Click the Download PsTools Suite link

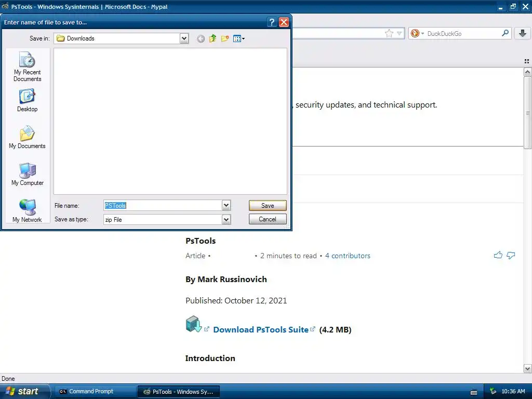click(261, 329)
